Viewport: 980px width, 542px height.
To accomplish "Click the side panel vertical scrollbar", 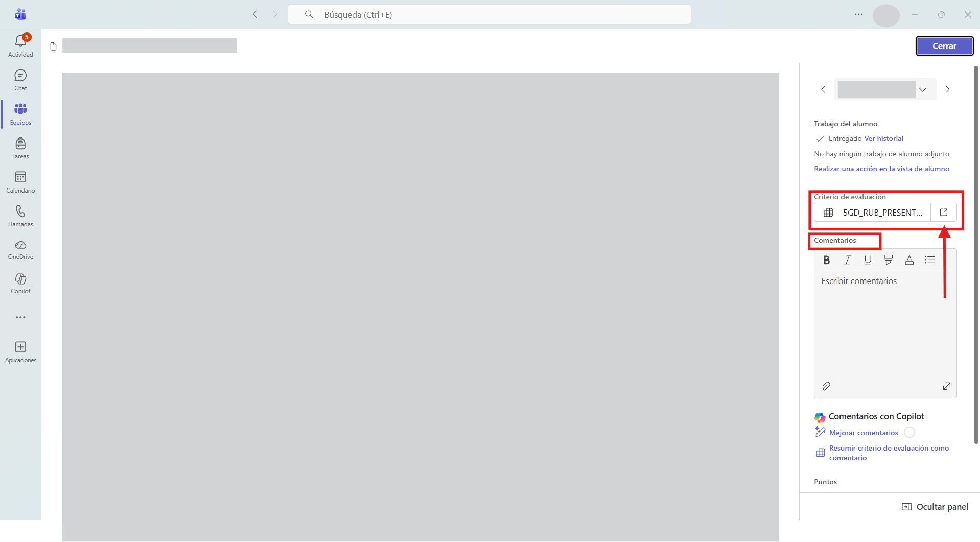I will [x=976, y=255].
